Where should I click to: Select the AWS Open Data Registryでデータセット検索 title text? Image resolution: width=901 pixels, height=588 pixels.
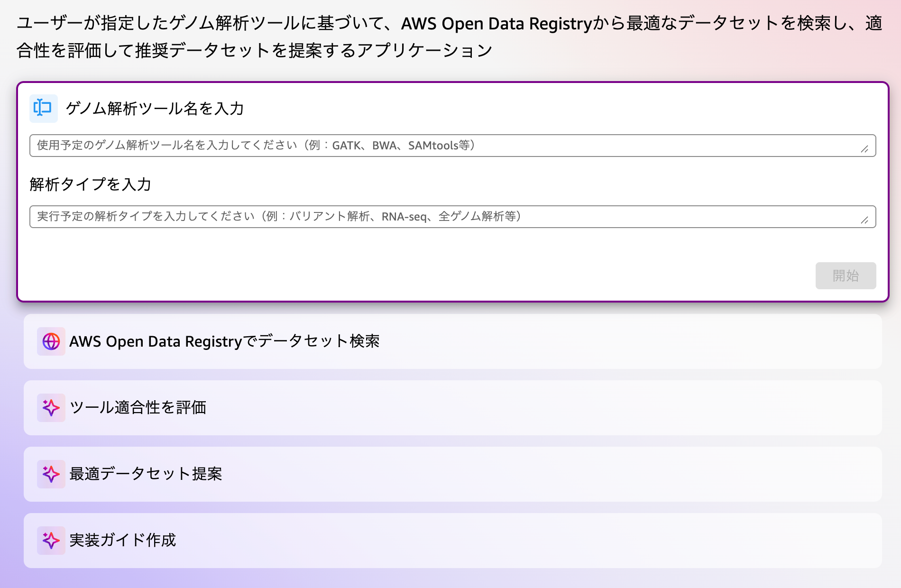coord(224,341)
